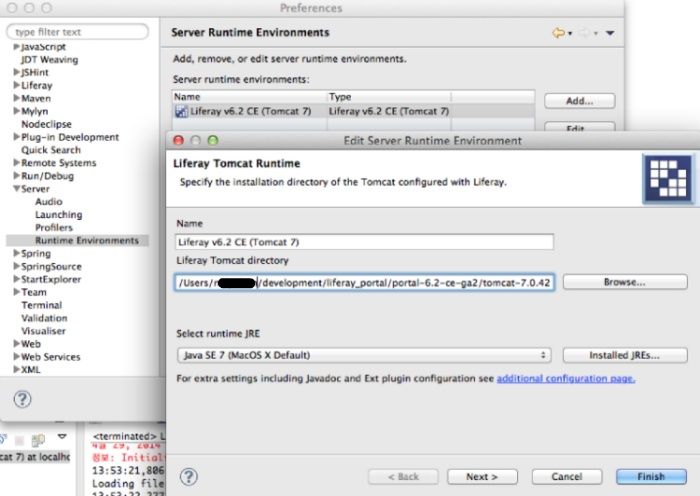700x496 pixels.
Task: Expand the Run/Debug node
Action: (17, 175)
